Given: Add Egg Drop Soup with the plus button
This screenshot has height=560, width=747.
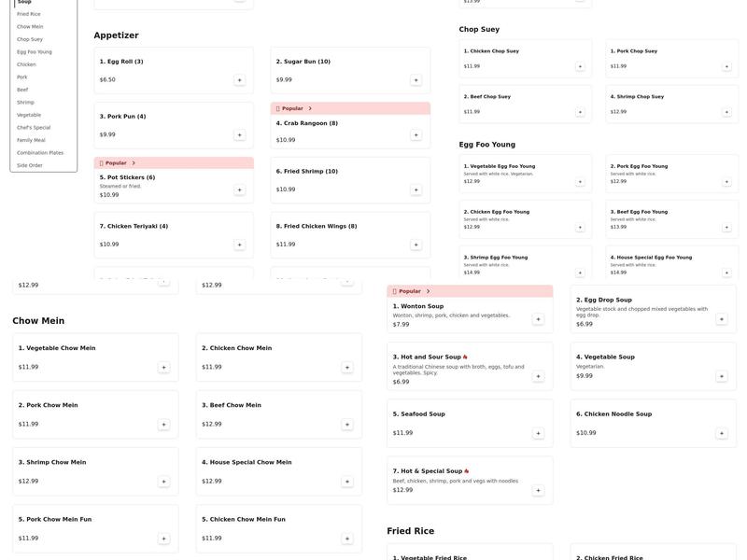Looking at the screenshot, I should [x=721, y=319].
